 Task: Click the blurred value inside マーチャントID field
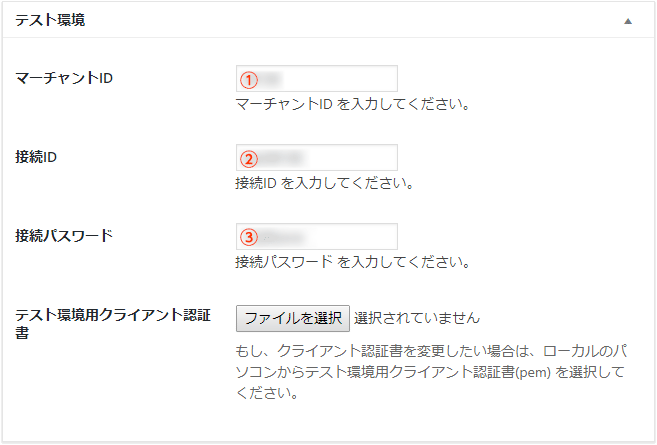(271, 79)
